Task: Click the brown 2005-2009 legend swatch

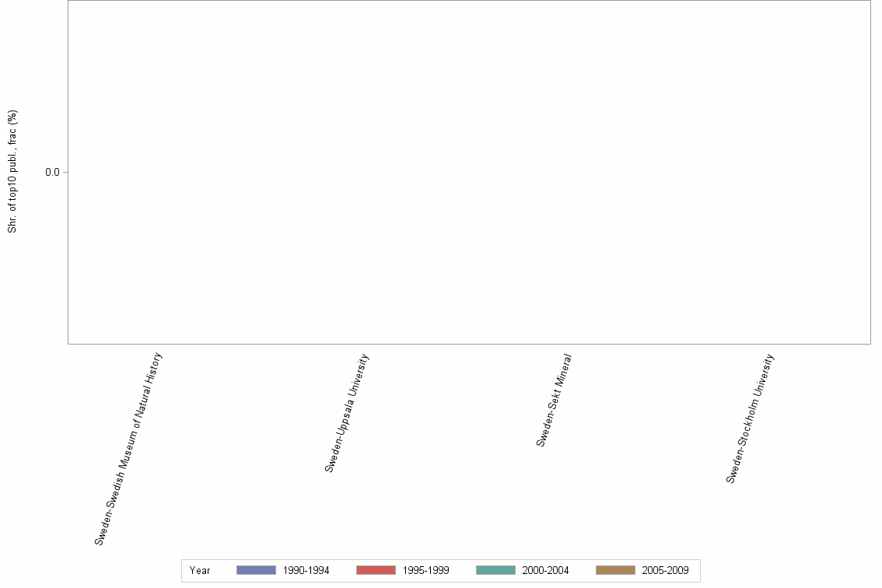Action: coord(616,570)
